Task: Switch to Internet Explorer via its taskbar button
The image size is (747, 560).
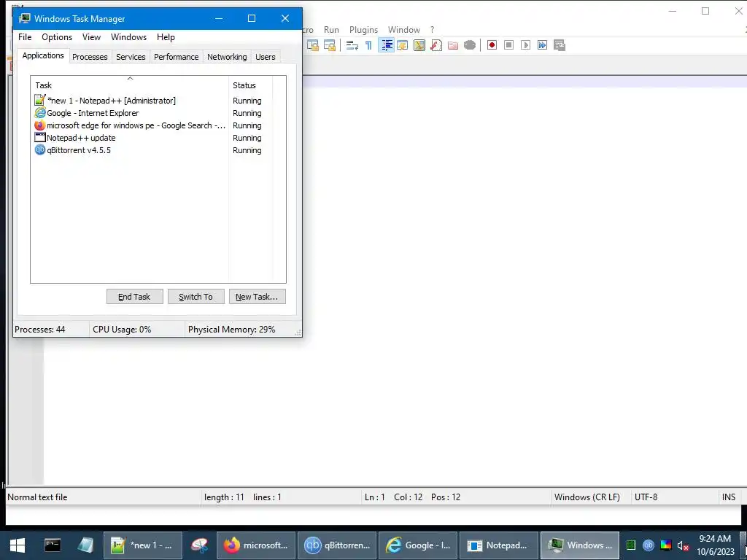Action: click(x=418, y=545)
